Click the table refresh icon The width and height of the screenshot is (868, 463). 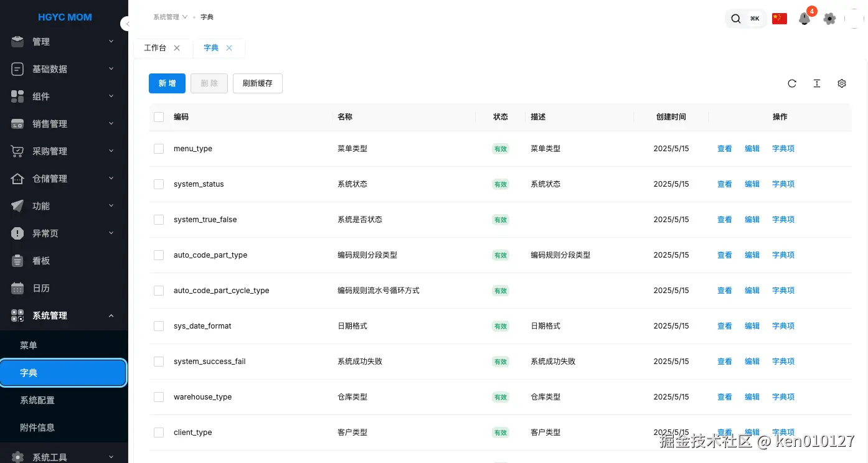[x=792, y=83]
